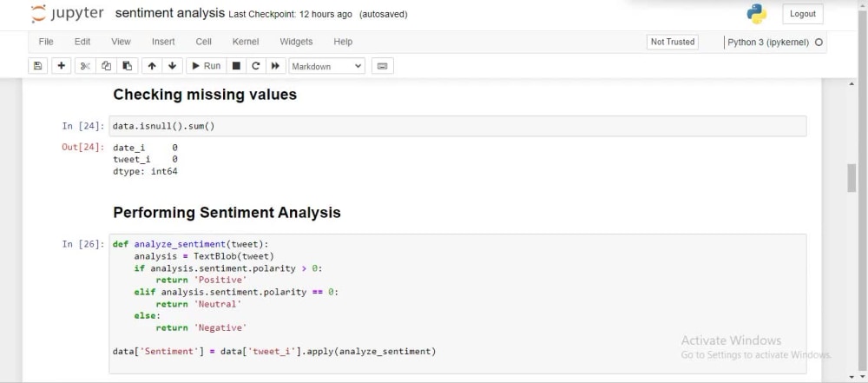This screenshot has width=868, height=383.
Task: Select the Performing Sentiment Analysis heading
Action: coord(227,212)
